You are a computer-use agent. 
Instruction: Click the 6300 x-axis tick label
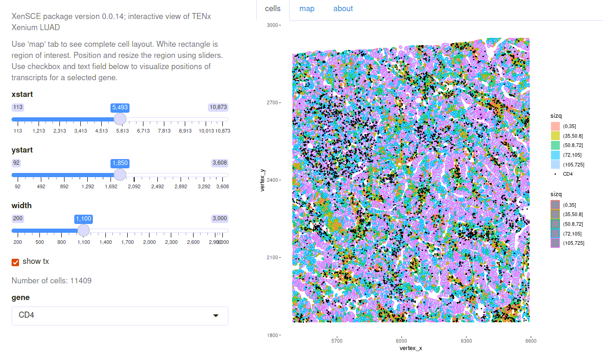[x=466, y=341]
